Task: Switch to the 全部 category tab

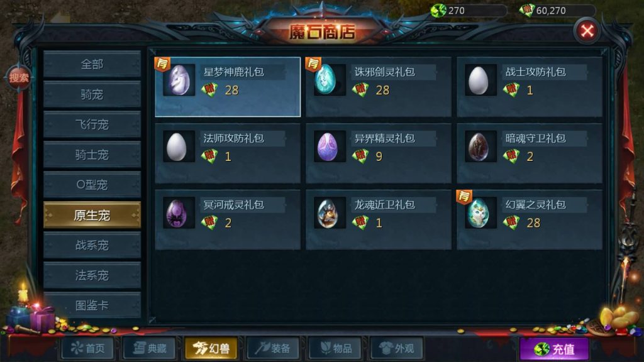Action: 92,64
